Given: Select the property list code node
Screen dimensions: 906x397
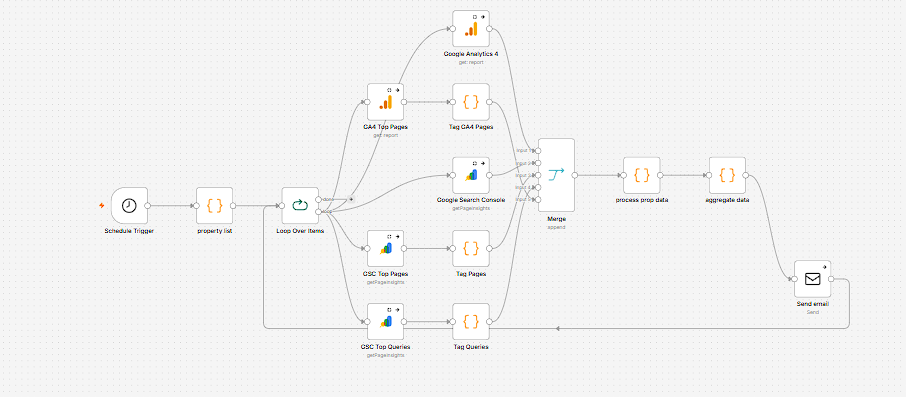Looking at the screenshot, I should [x=214, y=205].
